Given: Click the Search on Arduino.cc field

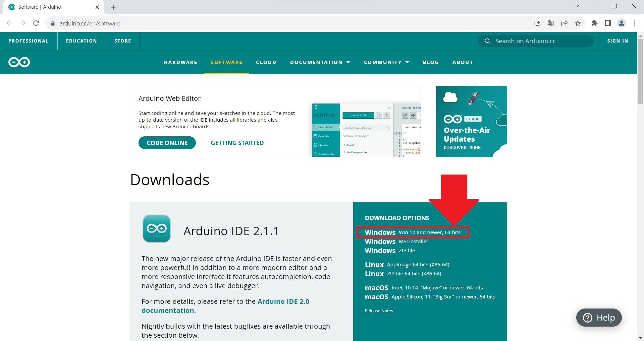Looking at the screenshot, I should 536,41.
